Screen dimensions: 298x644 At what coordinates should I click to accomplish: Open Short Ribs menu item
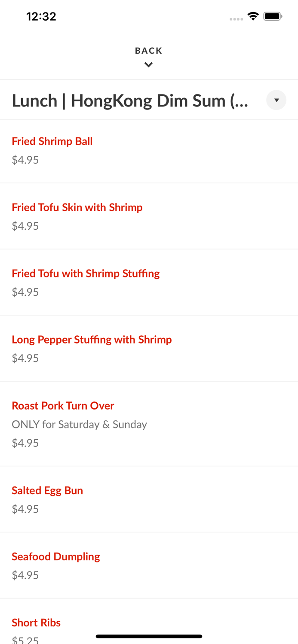point(36,623)
